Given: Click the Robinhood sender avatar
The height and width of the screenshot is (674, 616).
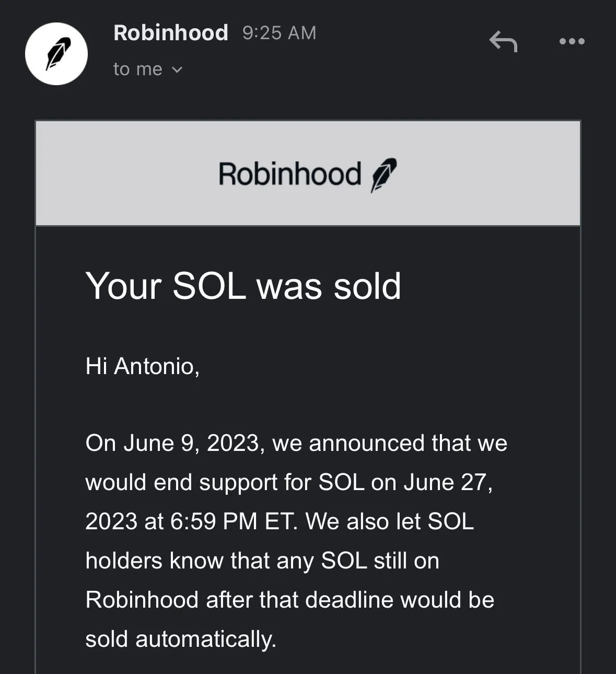Looking at the screenshot, I should pos(56,53).
